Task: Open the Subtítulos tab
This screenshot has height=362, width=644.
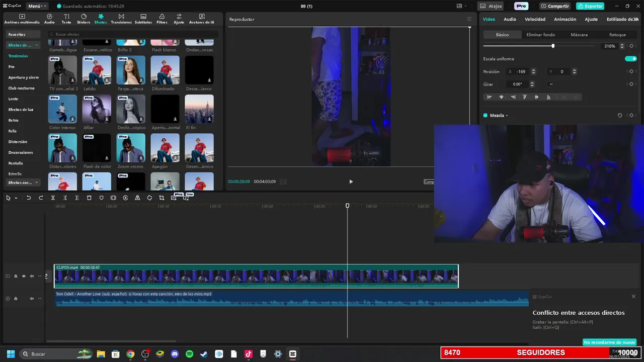Action: click(143, 19)
